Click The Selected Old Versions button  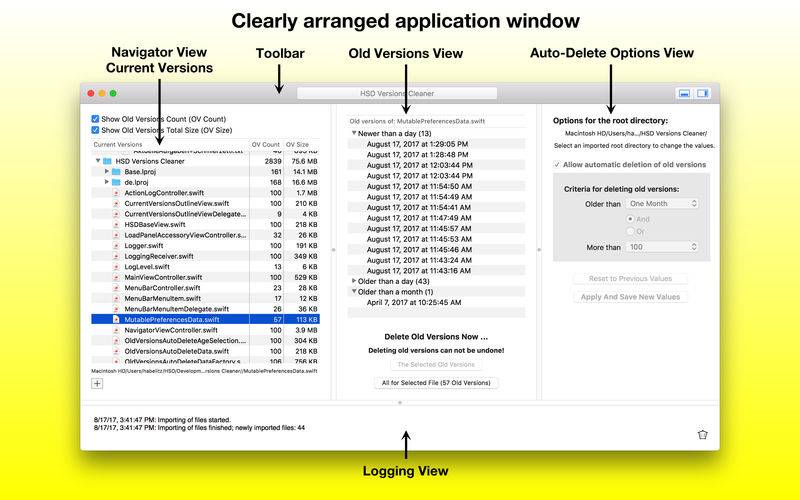pyautogui.click(x=436, y=365)
